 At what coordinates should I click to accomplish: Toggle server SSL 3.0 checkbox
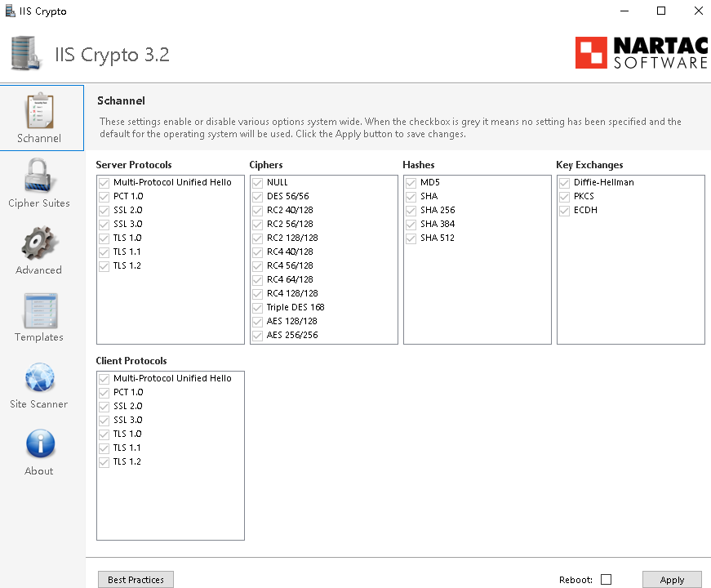[x=104, y=225]
